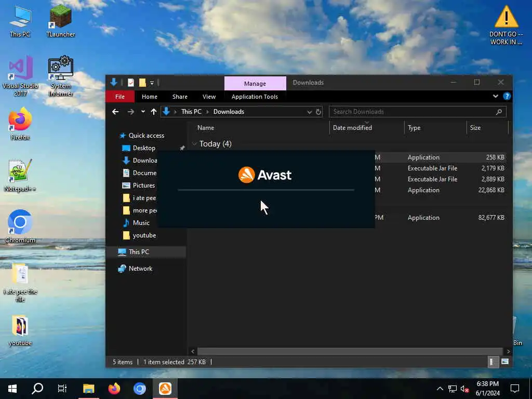Go back in File Explorer
This screenshot has height=399, width=532.
[115, 112]
